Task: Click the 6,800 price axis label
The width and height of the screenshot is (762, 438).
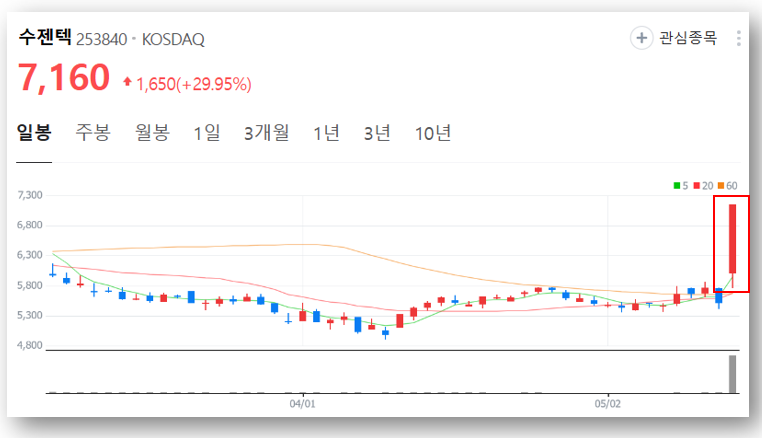Action: [x=30, y=225]
